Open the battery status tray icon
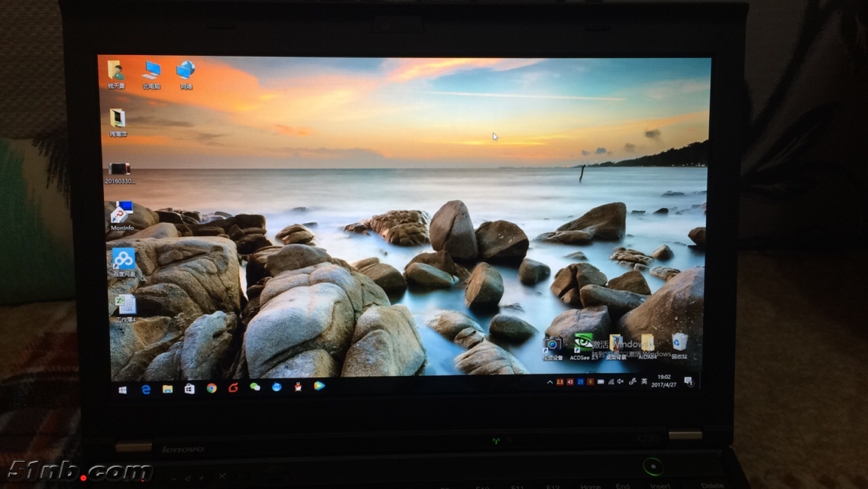Viewport: 868px width, 489px height. point(601,381)
